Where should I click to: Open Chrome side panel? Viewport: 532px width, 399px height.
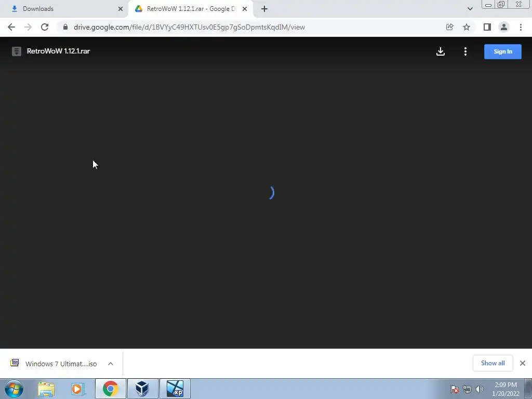pos(487,27)
